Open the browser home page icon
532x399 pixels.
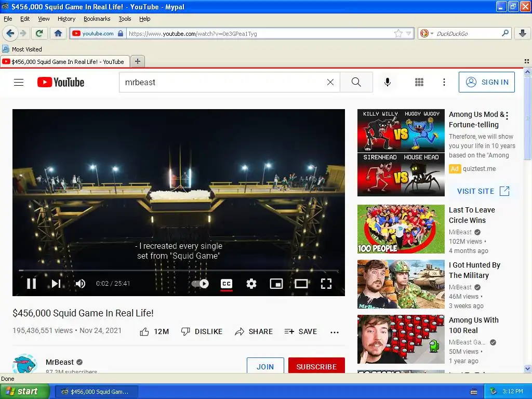point(58,33)
